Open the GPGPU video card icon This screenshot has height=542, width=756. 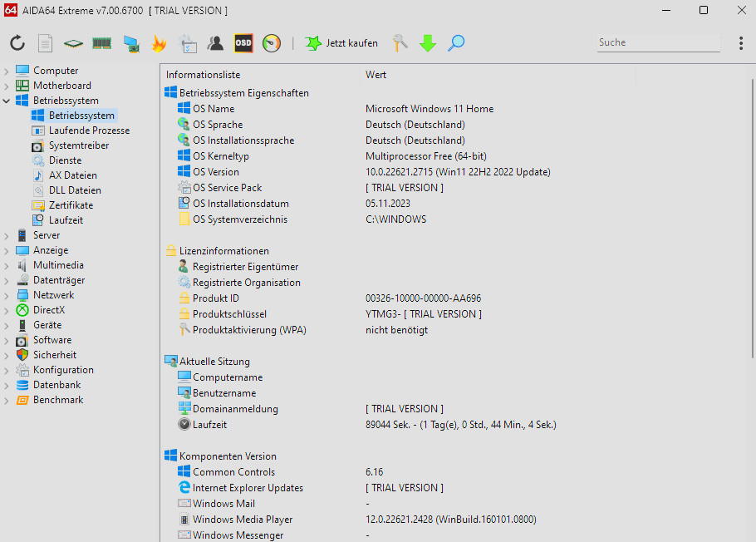130,42
